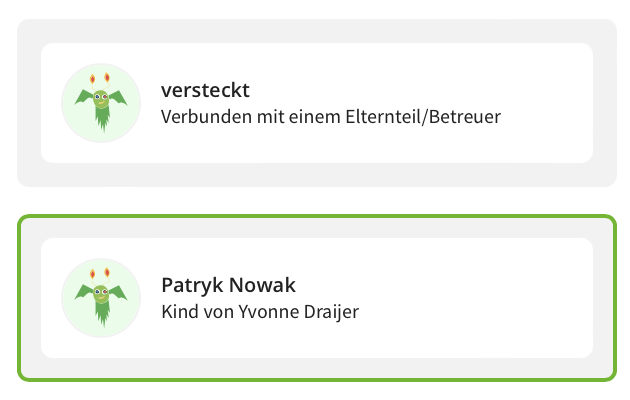
Task: Click the 'Kind von Yvonne Draijer' subtitle
Action: click(260, 312)
